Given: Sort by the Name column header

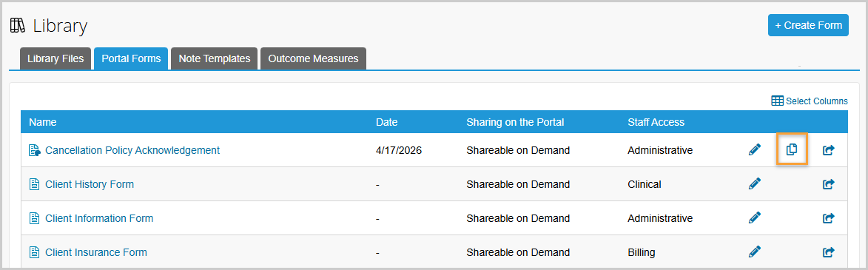Looking at the screenshot, I should pyautogui.click(x=43, y=122).
